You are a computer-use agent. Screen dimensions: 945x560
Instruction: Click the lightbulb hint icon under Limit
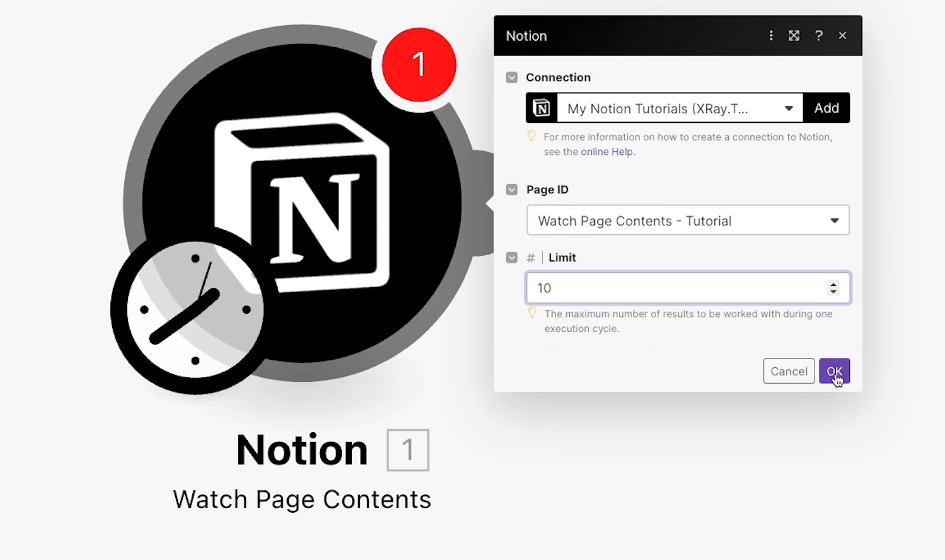tap(532, 313)
